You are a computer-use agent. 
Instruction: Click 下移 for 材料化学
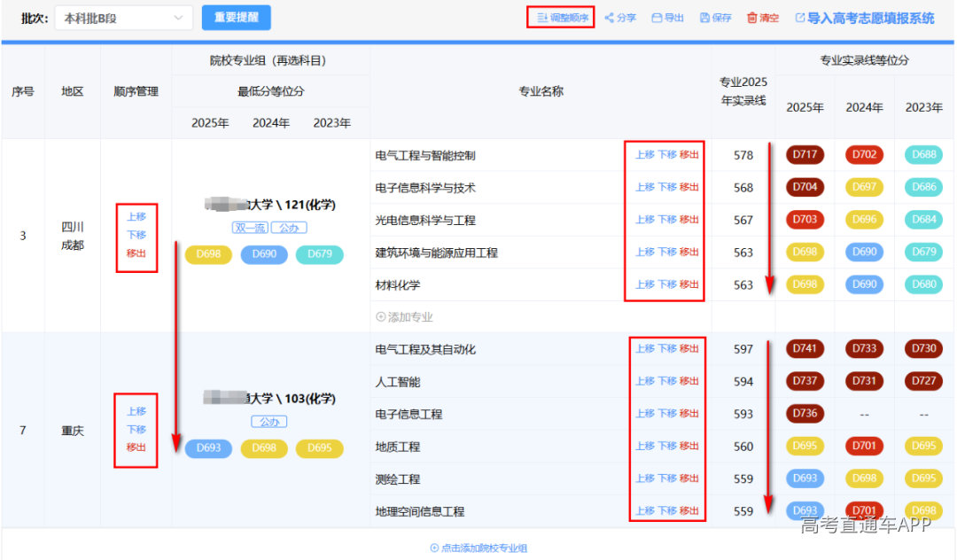667,284
